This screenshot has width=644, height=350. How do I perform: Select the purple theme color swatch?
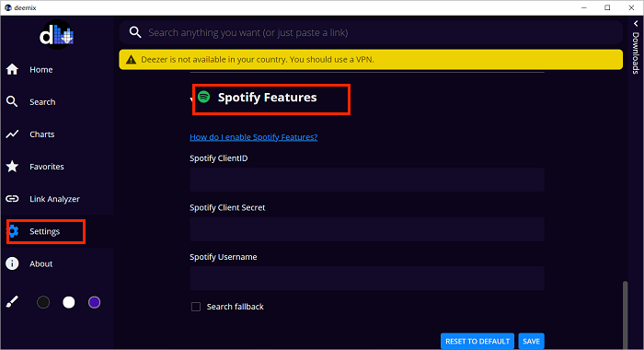click(x=94, y=302)
